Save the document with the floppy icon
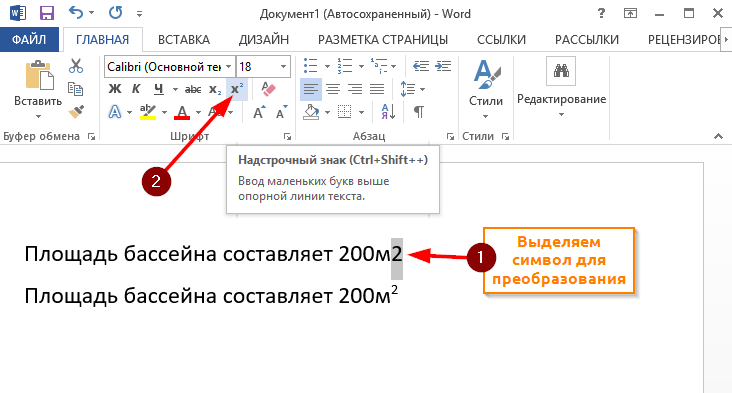Image resolution: width=732 pixels, height=393 pixels. click(x=47, y=13)
